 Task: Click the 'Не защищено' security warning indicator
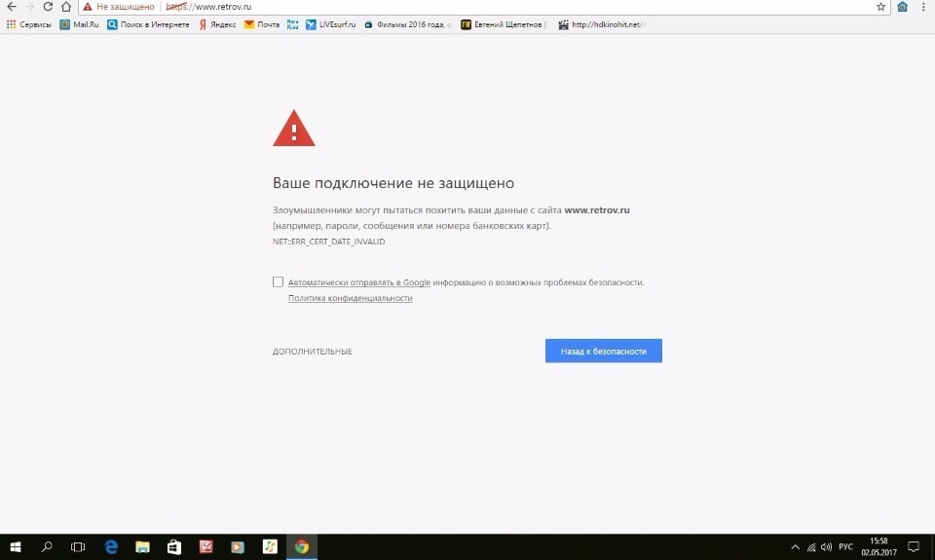coord(119,7)
